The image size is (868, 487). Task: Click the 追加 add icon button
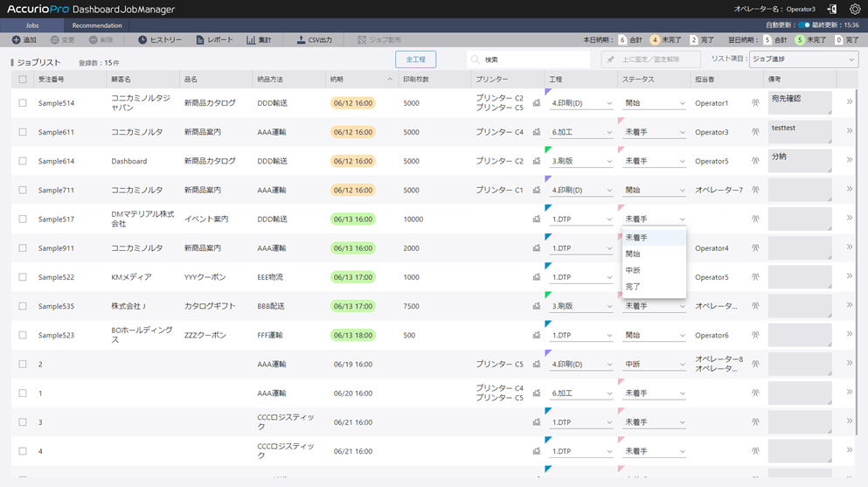coord(24,40)
